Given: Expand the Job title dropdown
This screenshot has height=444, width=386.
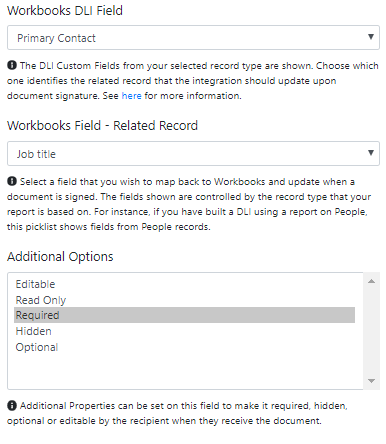Looking at the screenshot, I should [x=193, y=154].
